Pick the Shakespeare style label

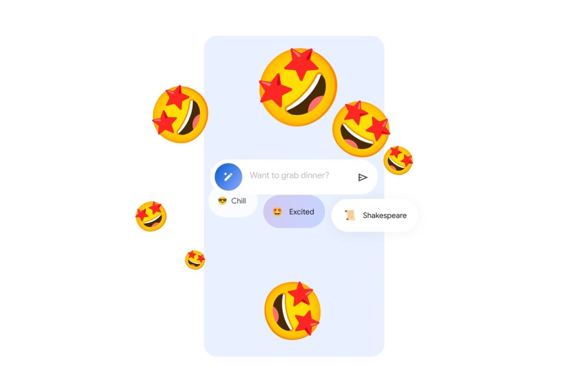point(385,216)
